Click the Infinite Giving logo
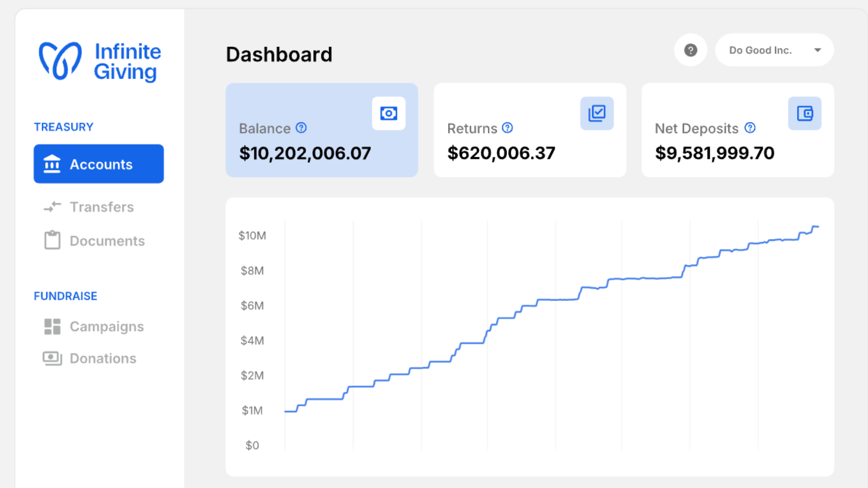Image resolution: width=868 pixels, height=488 pixels. (100, 62)
